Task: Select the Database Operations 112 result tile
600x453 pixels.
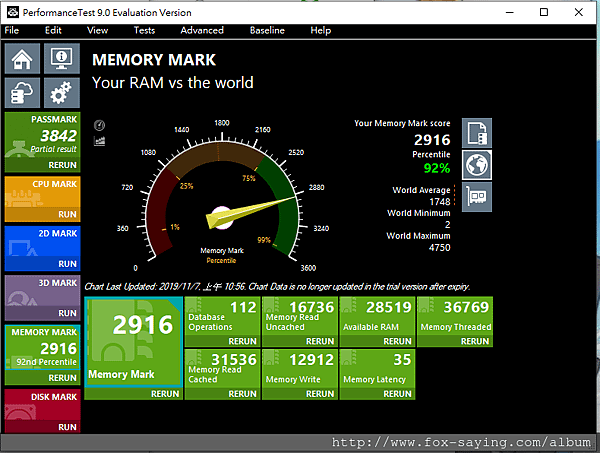Action: click(222, 316)
